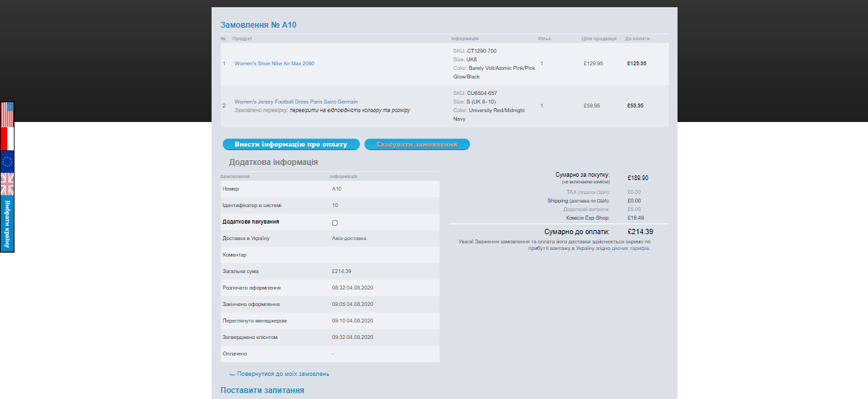Open the 'Вибрати країну' vertical tab
This screenshot has height=399, width=868.
(7, 224)
